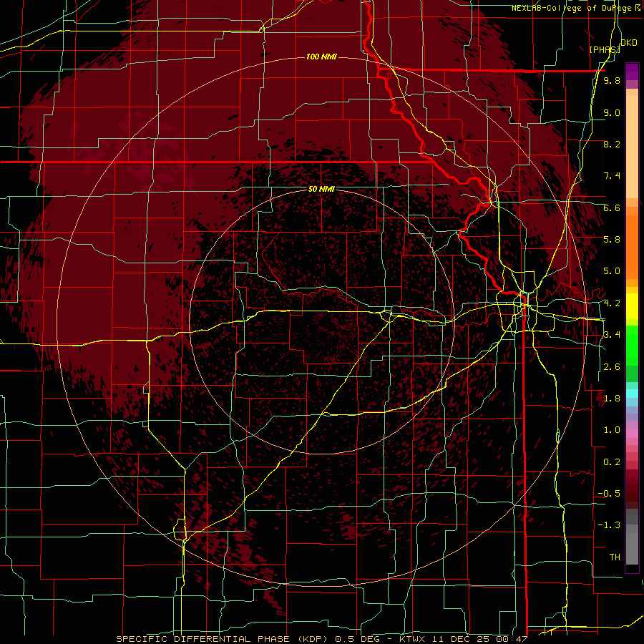The height and width of the screenshot is (644, 644).
Task: Click the 11 DEC 25 date text
Action: [x=462, y=639]
